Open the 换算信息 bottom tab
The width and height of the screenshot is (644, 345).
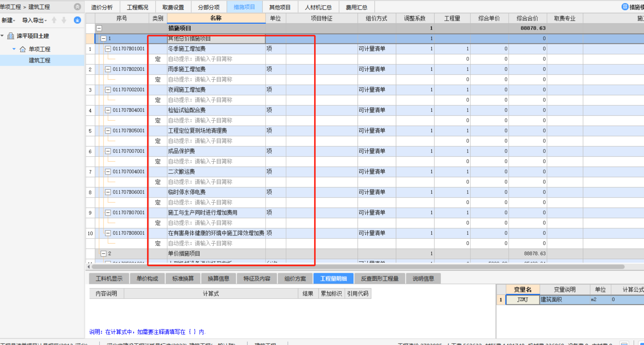[218, 278]
